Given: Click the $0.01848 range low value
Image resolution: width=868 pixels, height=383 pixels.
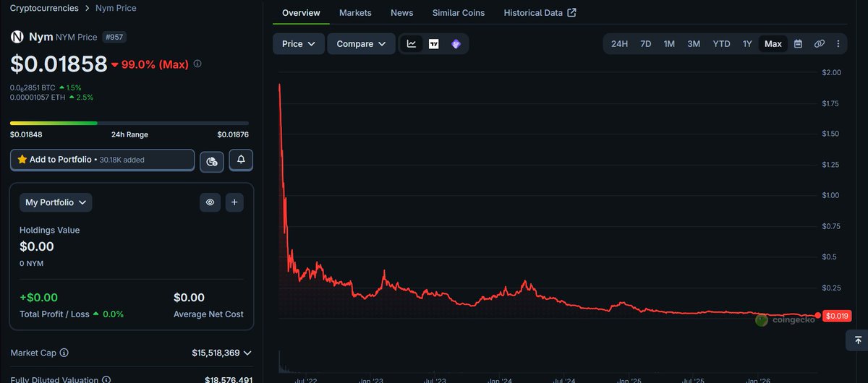Looking at the screenshot, I should pyautogui.click(x=26, y=134).
